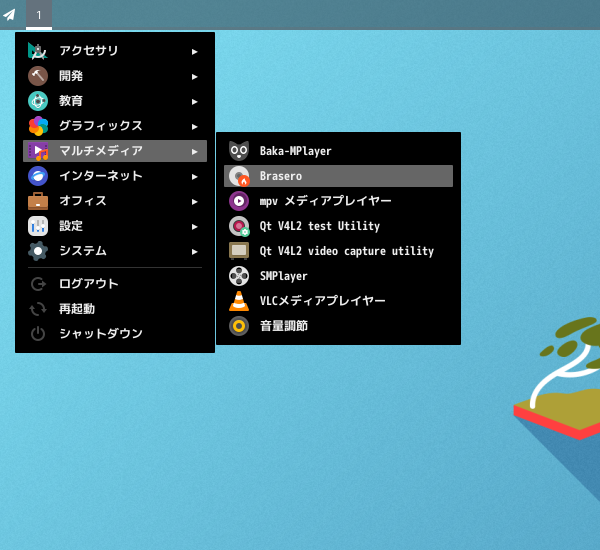Open the 設定 menu entry
Image resolution: width=600 pixels, height=550 pixels.
click(x=115, y=226)
